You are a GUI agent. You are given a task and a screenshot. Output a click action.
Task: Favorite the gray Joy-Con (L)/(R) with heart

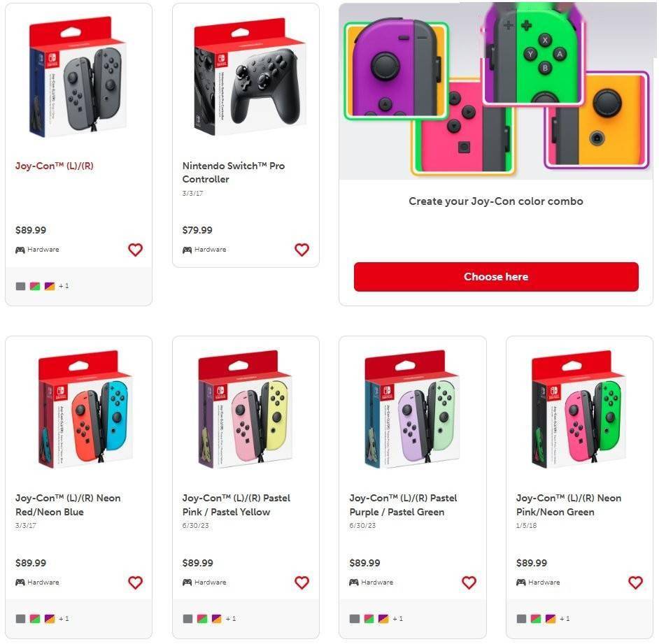click(135, 250)
